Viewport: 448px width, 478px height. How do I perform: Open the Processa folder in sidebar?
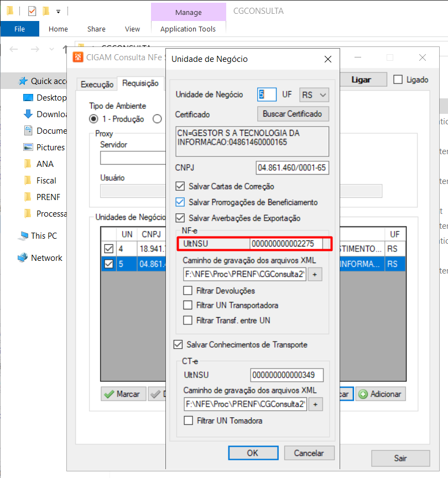point(45,214)
